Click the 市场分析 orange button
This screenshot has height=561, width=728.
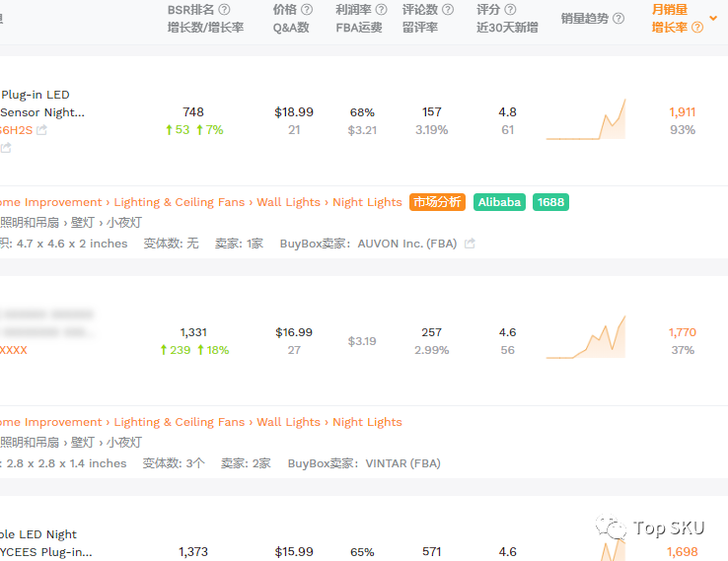coord(437,202)
